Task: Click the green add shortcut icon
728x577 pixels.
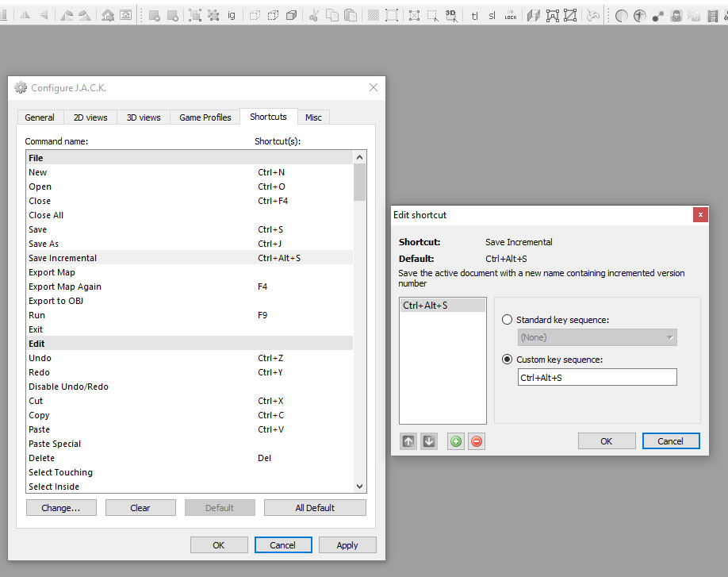Action: [x=455, y=441]
